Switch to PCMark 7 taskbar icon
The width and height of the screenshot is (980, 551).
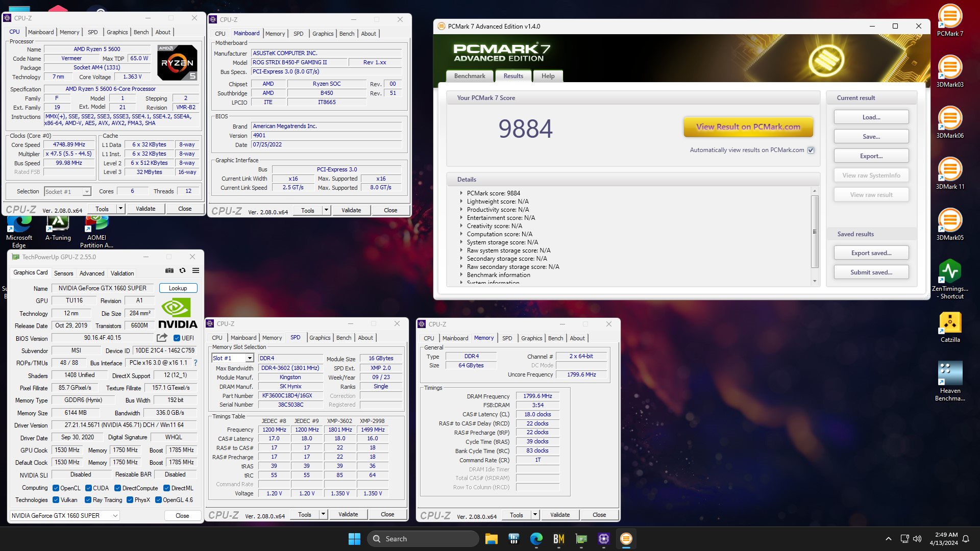[626, 539]
